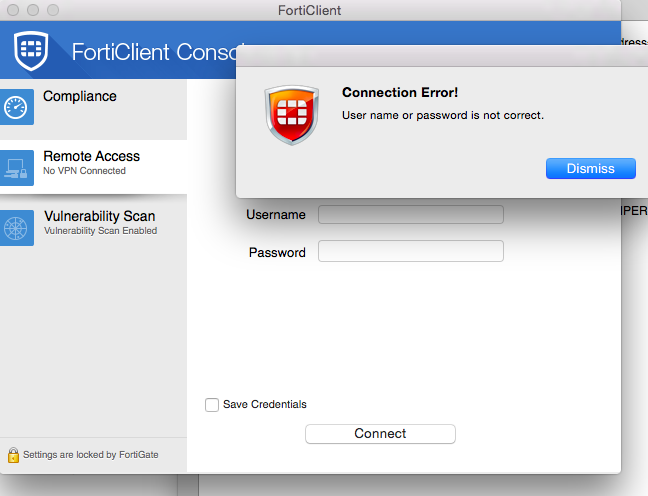Focus the Username input field
Screen dimensions: 648x496
pos(410,214)
